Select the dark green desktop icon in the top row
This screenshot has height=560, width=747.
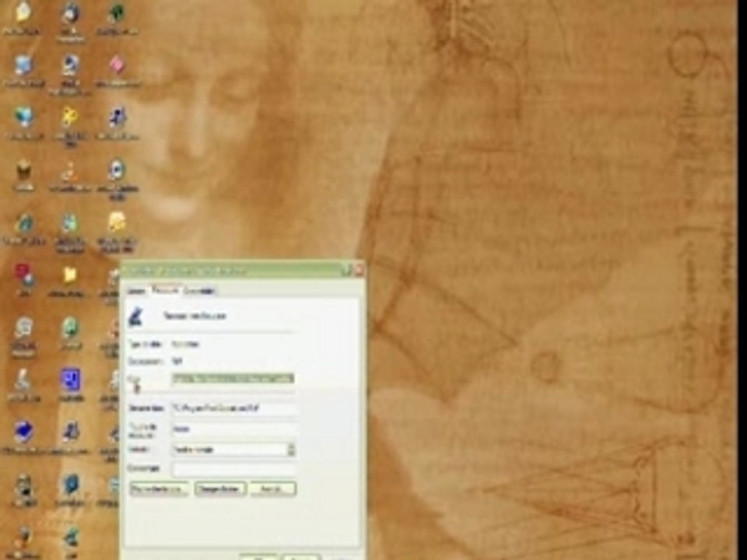point(117,13)
